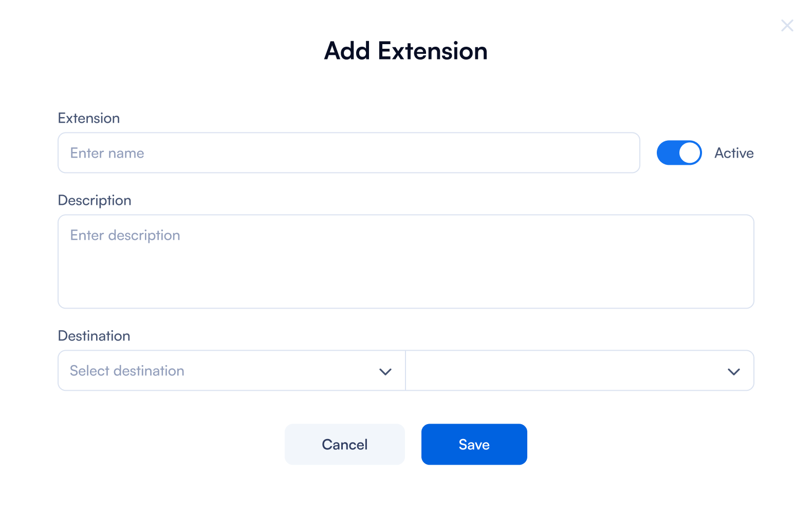Disable the Active toggle switch
Image resolution: width=812 pixels, height=514 pixels.
(679, 153)
